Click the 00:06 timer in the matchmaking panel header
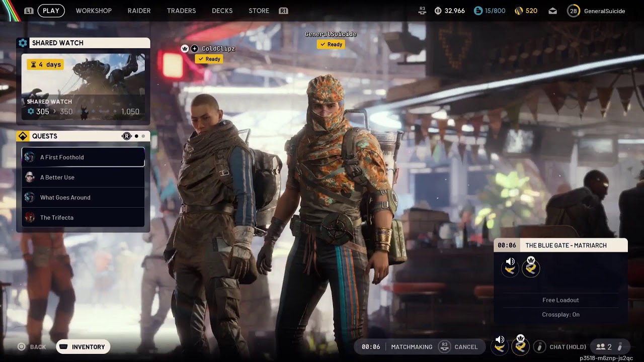 (507, 245)
